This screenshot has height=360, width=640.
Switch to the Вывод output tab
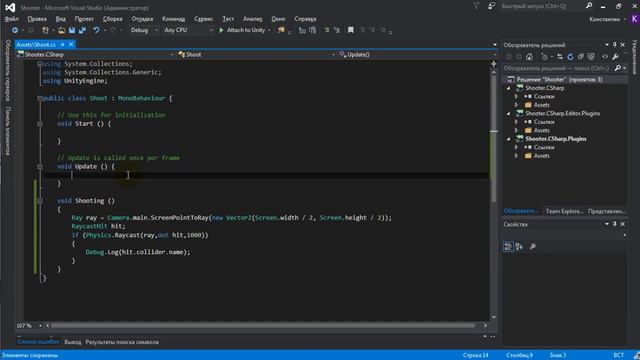[73, 342]
